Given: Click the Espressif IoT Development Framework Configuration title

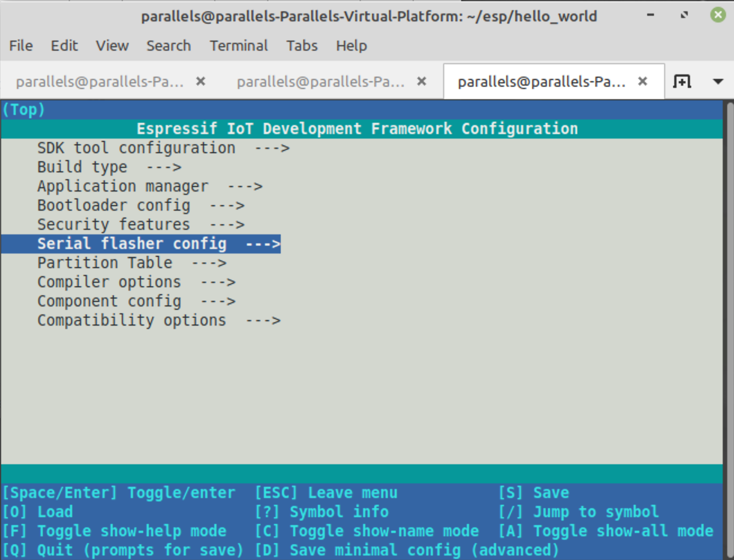Looking at the screenshot, I should (x=357, y=129).
